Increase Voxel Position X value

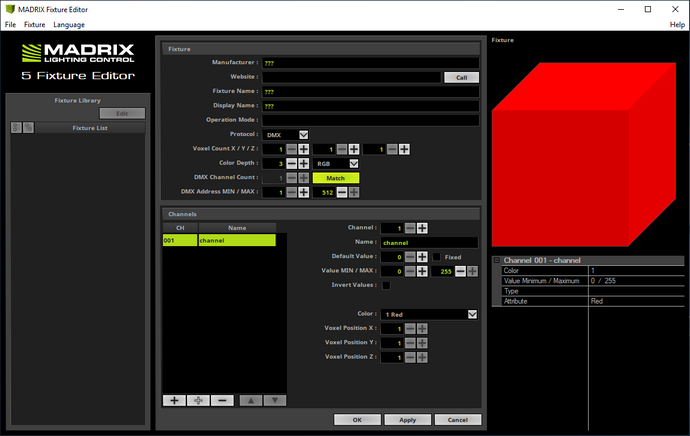[x=422, y=329]
